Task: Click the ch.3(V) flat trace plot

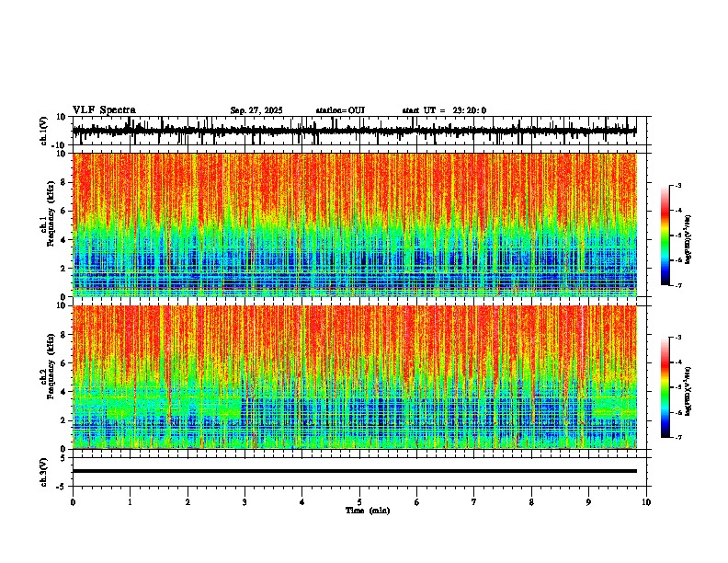Action: click(x=361, y=472)
